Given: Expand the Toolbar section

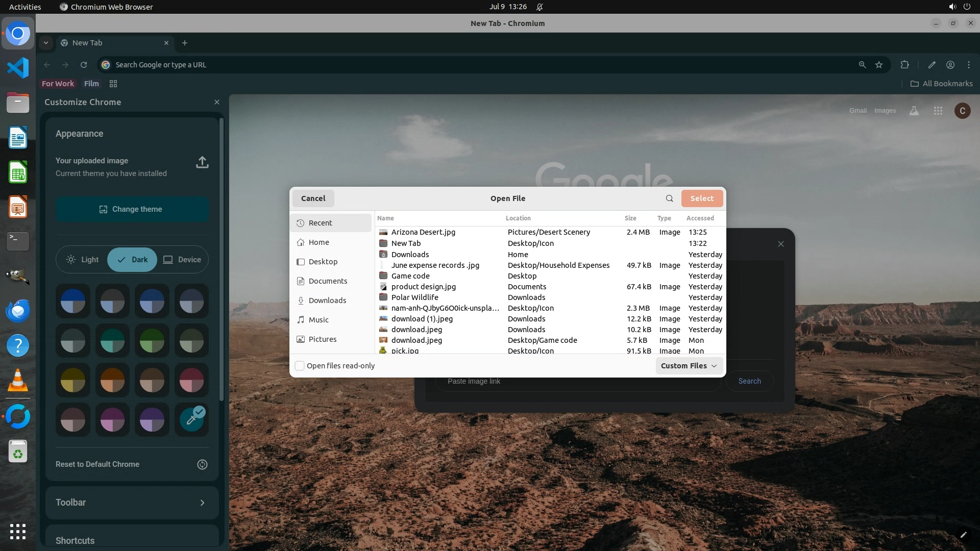Looking at the screenshot, I should [x=132, y=503].
